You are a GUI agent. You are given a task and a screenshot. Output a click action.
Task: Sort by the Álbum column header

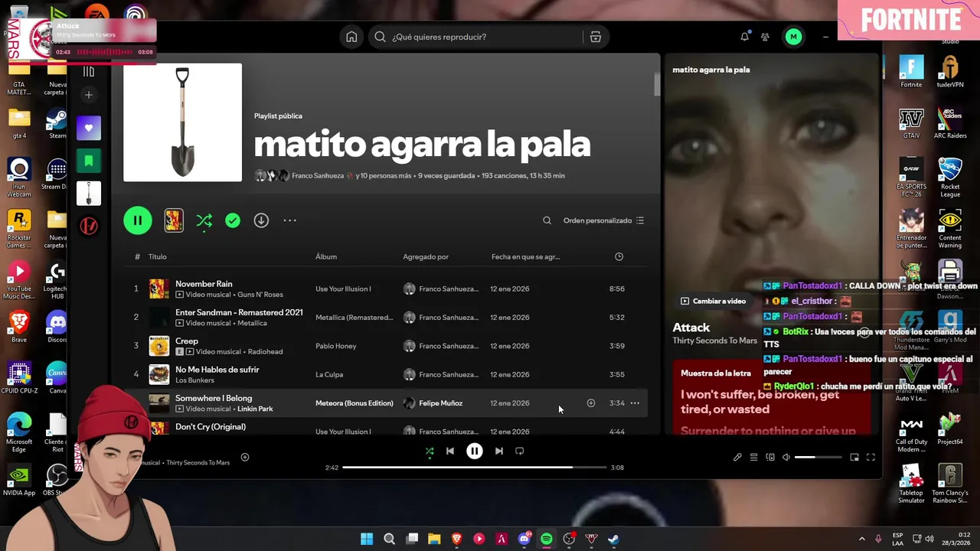[x=326, y=257]
